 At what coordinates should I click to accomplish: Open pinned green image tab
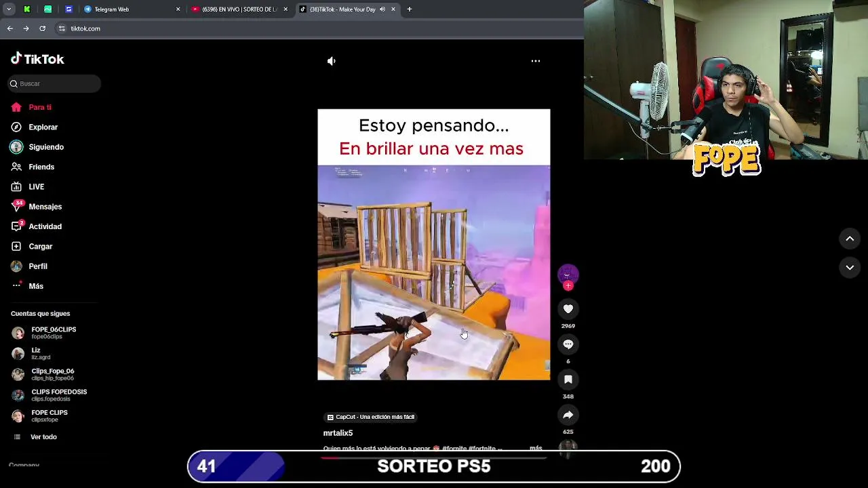pyautogui.click(x=48, y=9)
